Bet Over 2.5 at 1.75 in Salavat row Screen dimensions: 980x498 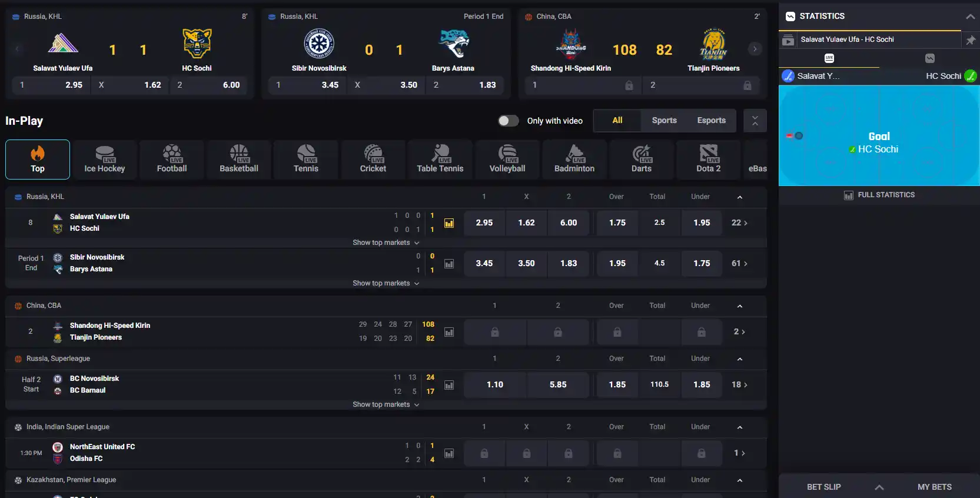coord(617,223)
